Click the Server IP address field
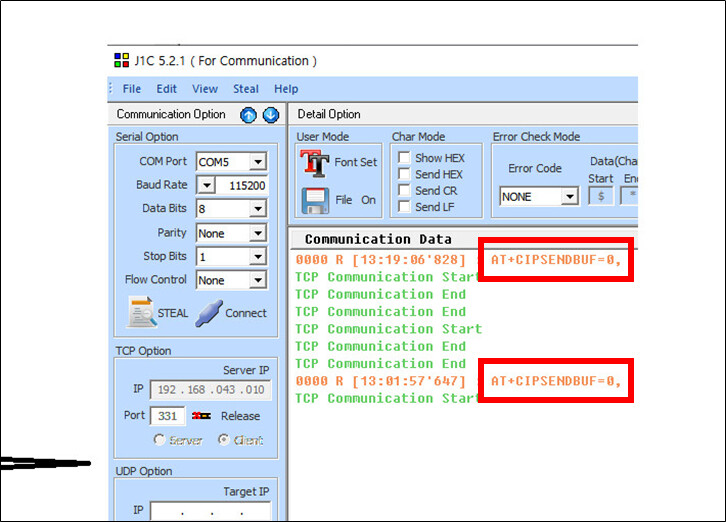 (x=211, y=390)
